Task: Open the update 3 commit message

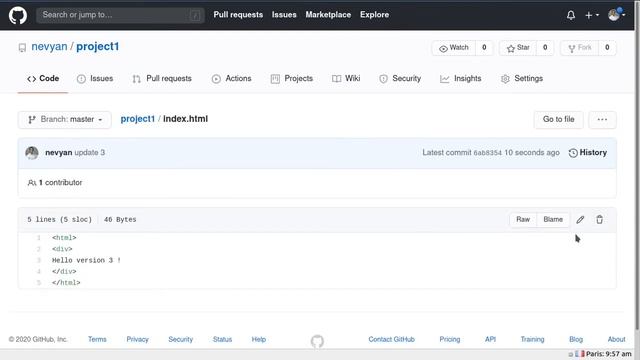Action: coord(89,153)
